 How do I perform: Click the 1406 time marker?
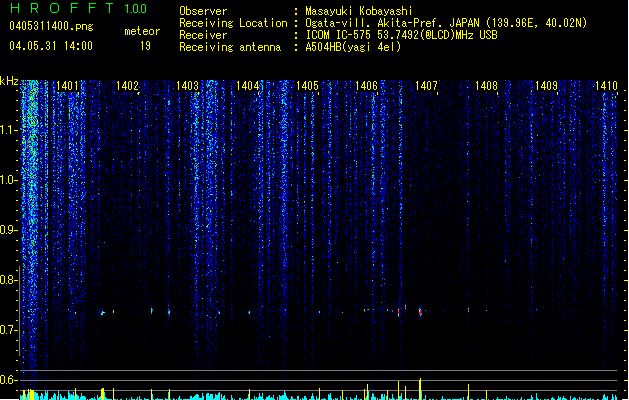point(366,86)
